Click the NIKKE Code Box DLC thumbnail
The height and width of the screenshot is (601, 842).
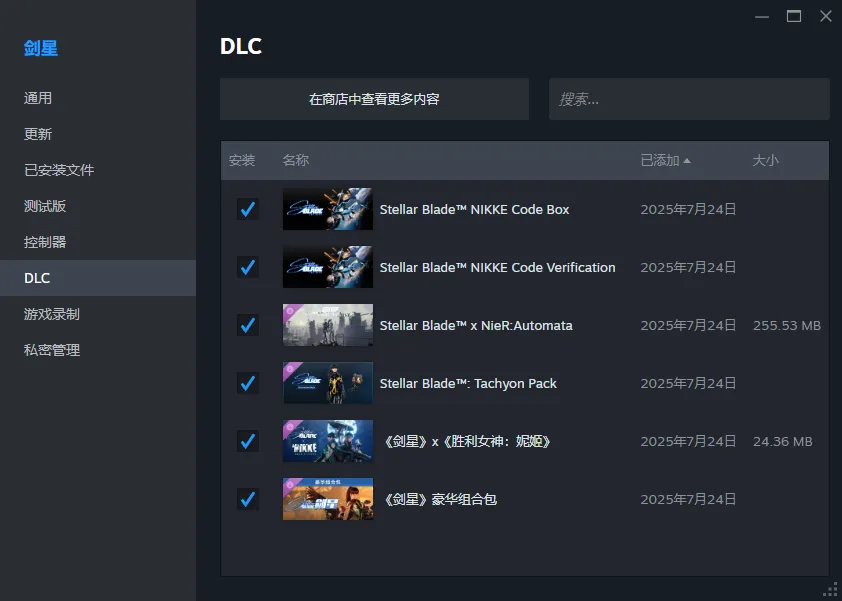coord(327,209)
